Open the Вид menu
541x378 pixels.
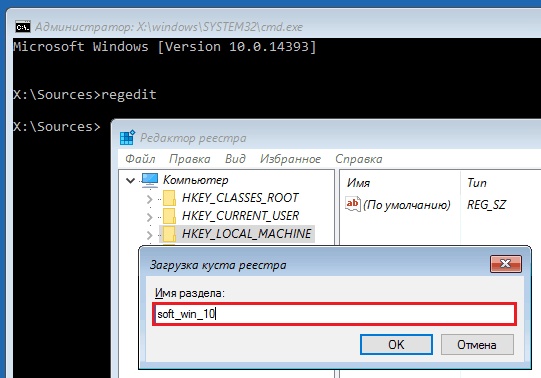pyautogui.click(x=235, y=159)
